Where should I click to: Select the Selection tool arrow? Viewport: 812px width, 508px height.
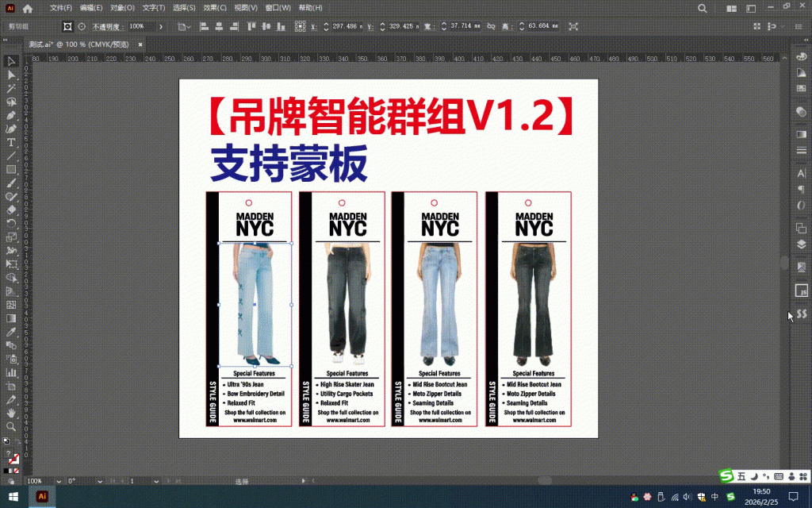(11, 61)
